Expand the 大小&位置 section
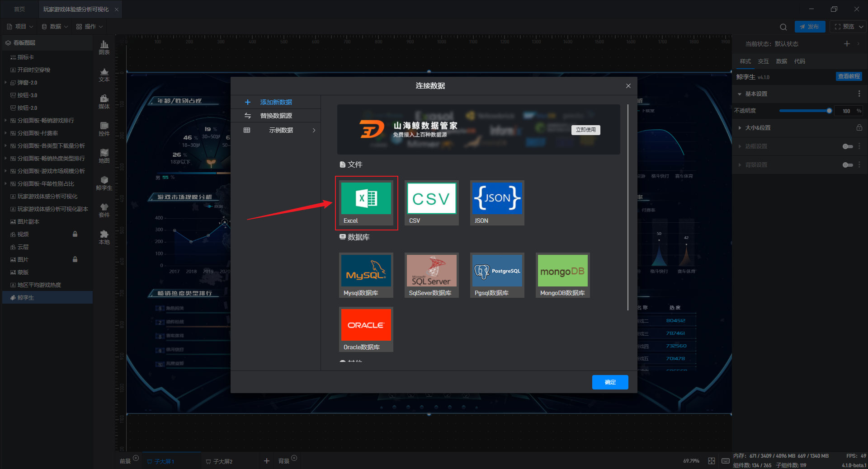868x469 pixels. [x=740, y=128]
